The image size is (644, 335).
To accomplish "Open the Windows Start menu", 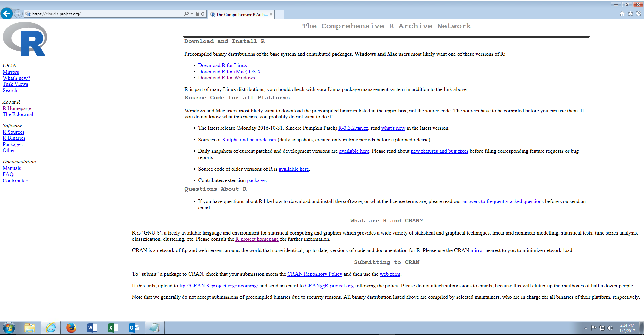I will [9, 328].
